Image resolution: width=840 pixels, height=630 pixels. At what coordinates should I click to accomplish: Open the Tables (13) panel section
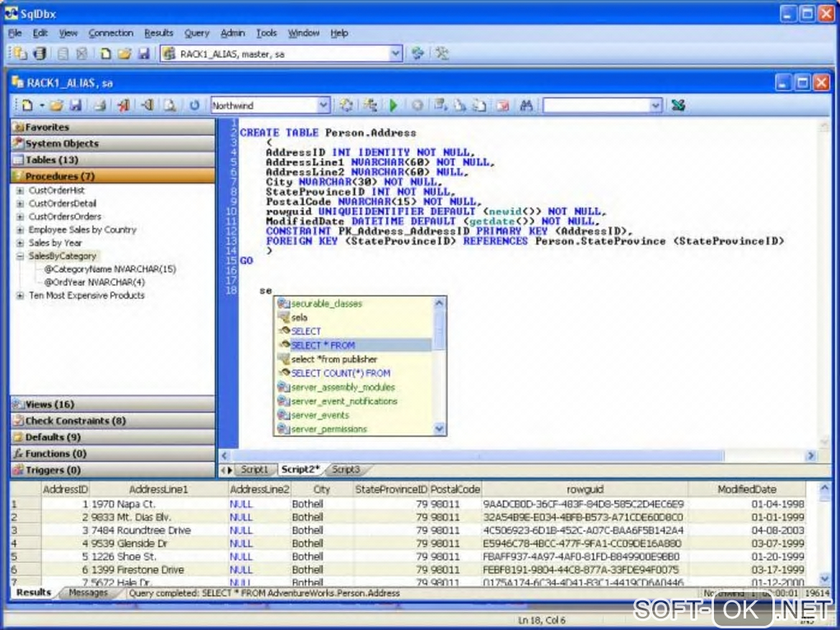[51, 160]
